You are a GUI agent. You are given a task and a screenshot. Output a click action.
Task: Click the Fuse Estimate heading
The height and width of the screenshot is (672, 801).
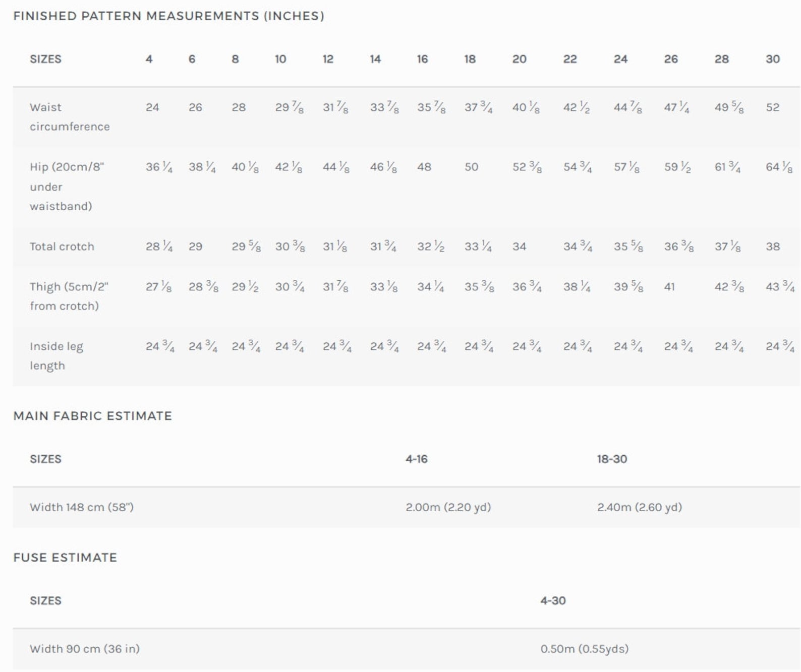point(65,558)
